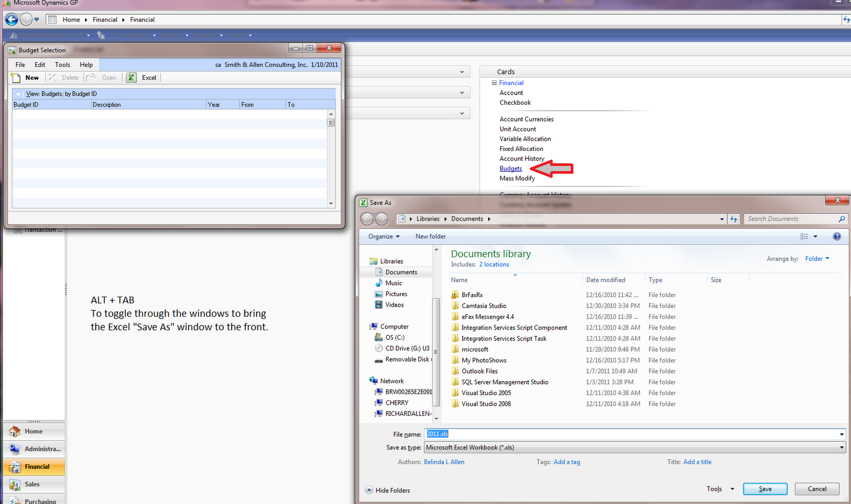Click the Budget Selection list scrollbar
This screenshot has height=504, width=851.
(x=331, y=158)
